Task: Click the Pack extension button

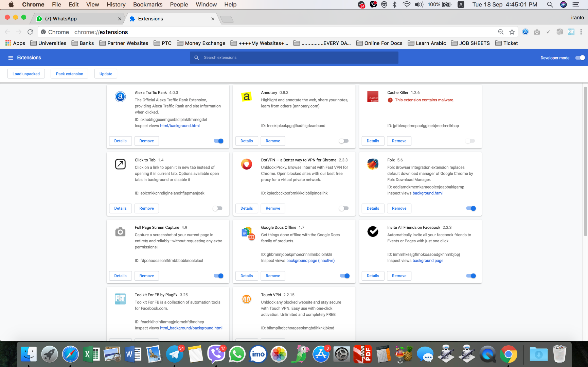Action: point(70,74)
